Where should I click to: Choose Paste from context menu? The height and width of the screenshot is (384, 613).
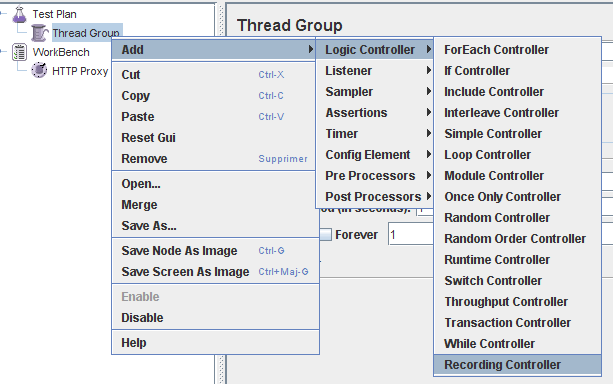213,117
